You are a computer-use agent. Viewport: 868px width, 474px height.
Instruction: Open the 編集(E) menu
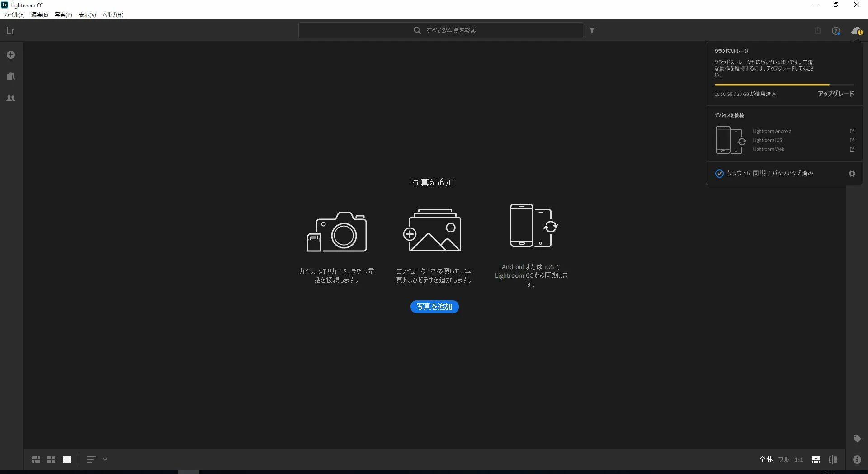pyautogui.click(x=39, y=14)
